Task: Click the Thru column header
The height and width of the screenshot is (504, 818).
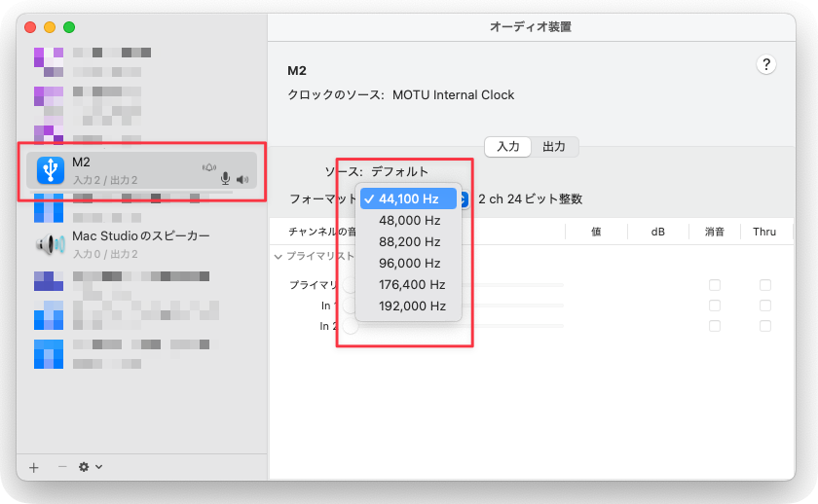Action: point(764,232)
